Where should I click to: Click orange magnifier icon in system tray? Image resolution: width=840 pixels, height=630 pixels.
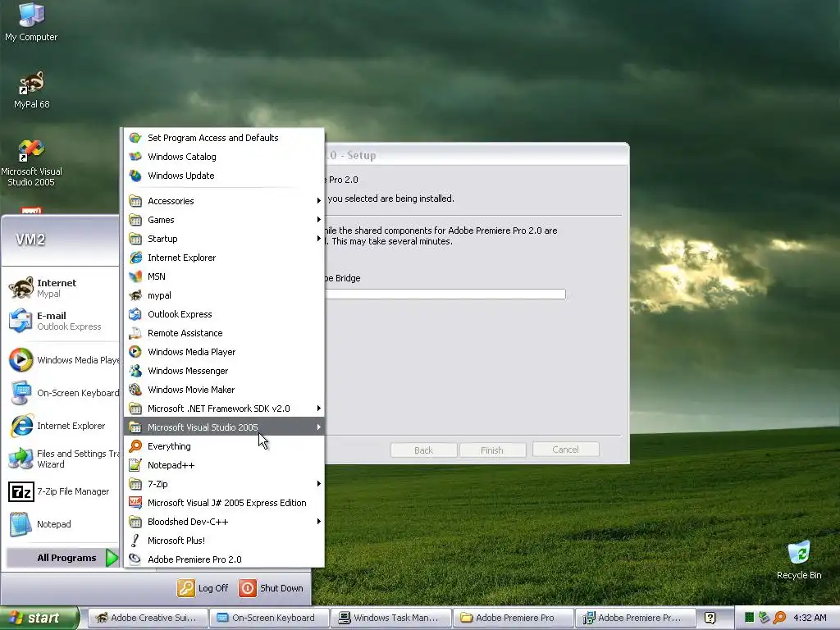779,618
